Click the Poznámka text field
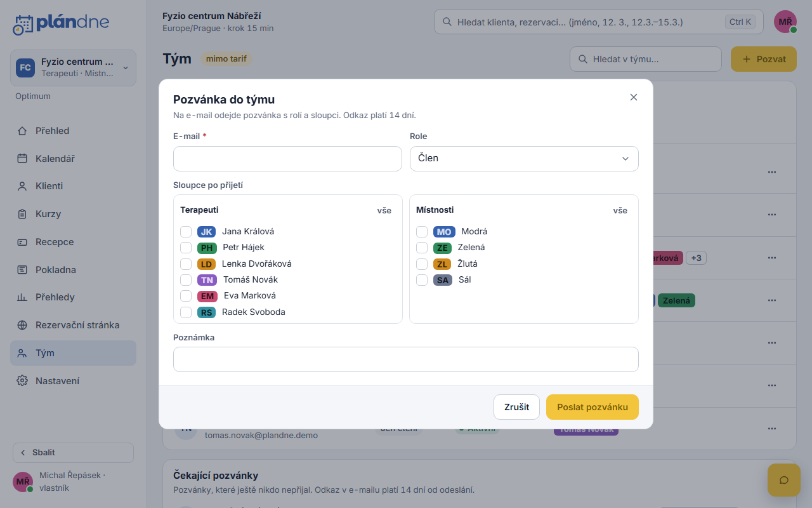Screen dimensions: 812x508 point(406,359)
